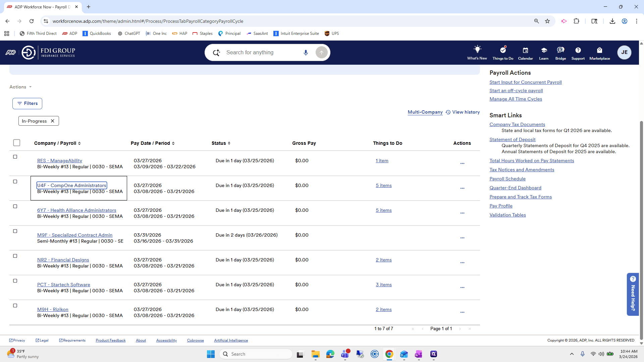Open the QuickBooks bookmark

[x=97, y=34]
